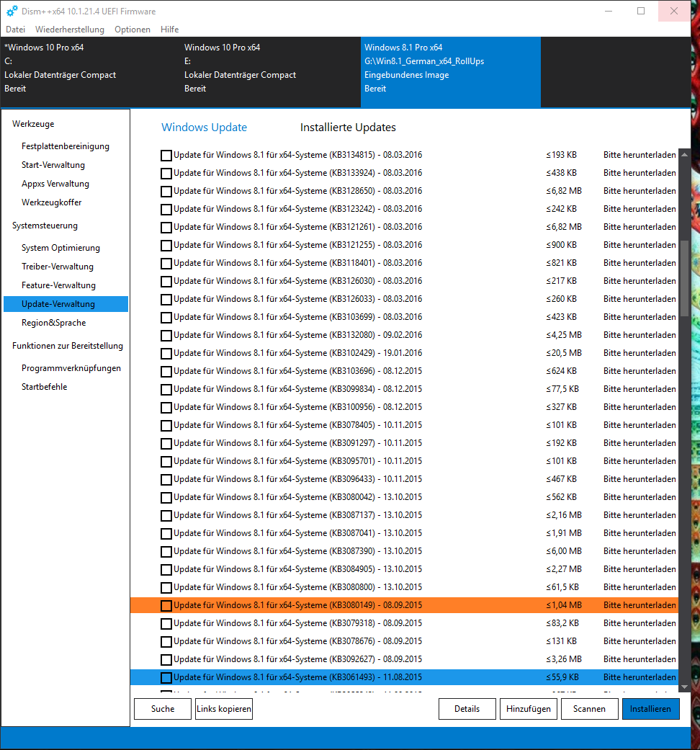Open Festplattenbereinigung in the sidebar
700x750 pixels.
pyautogui.click(x=66, y=146)
